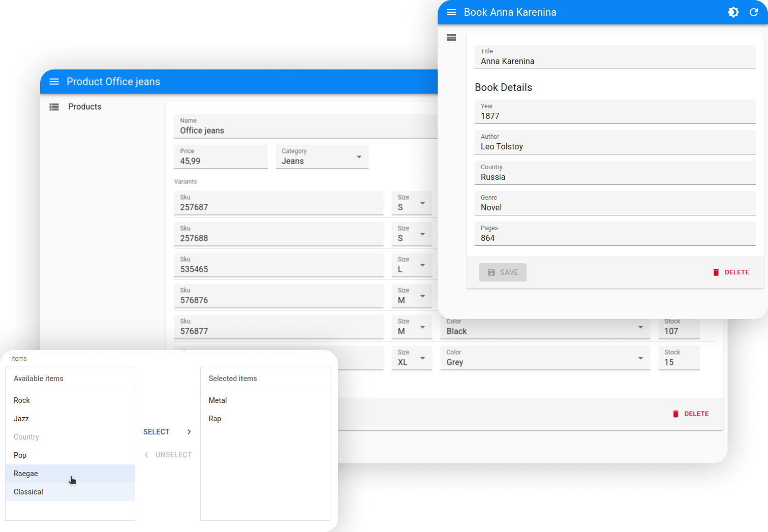
Task: Select Metal in Selected items
Action: (265, 400)
